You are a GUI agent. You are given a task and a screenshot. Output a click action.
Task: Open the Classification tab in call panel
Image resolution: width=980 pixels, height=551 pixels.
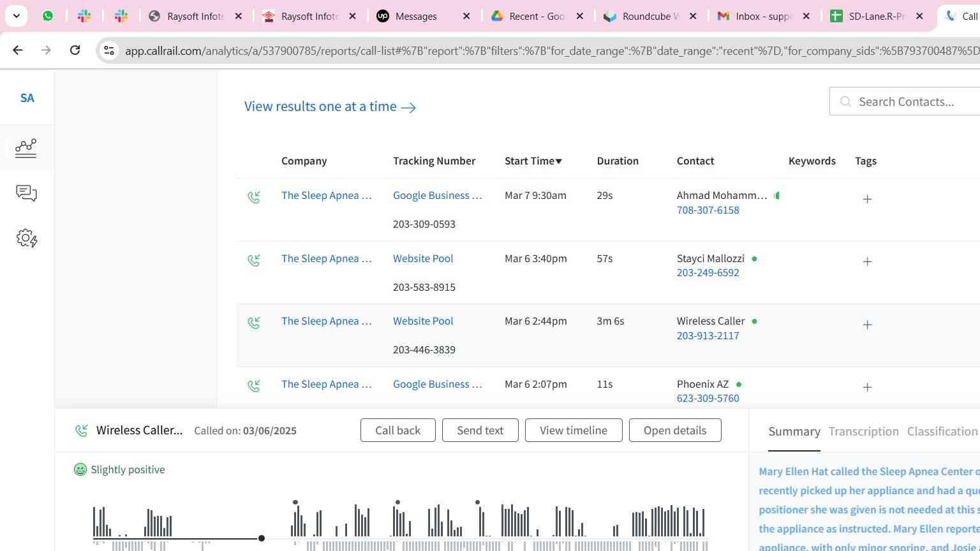click(942, 432)
